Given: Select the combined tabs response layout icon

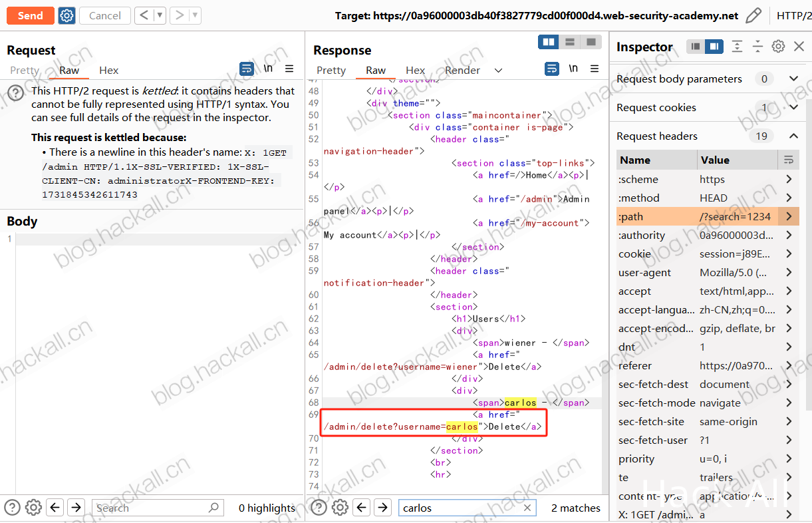Looking at the screenshot, I should tap(591, 42).
